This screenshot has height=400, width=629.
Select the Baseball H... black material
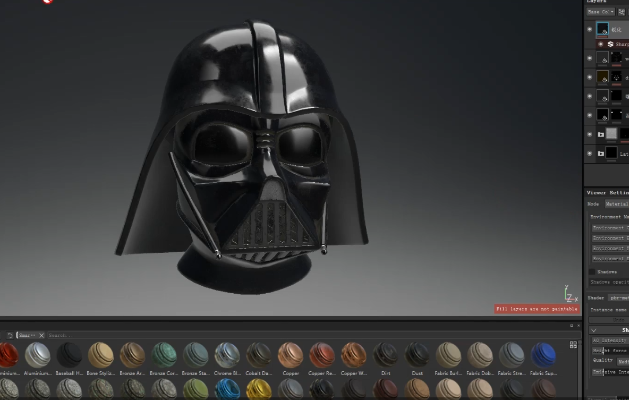[69, 355]
